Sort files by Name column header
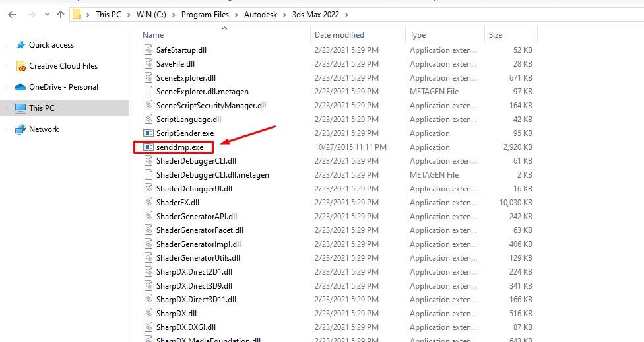 point(153,35)
